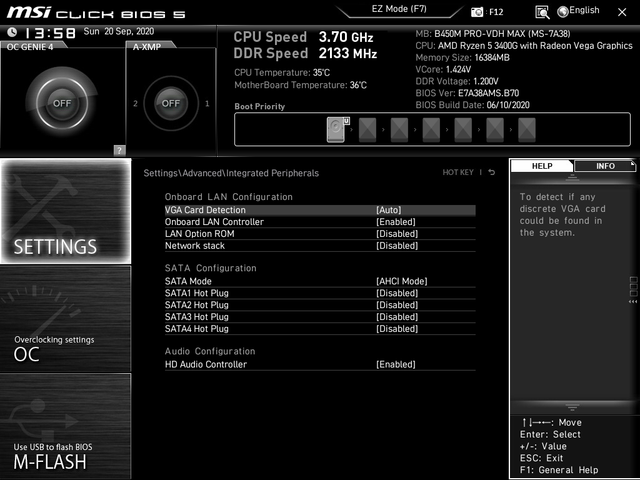
Task: Click the Settings\Advanced\Integrated Peripherals breadcrumb
Action: coord(231,173)
